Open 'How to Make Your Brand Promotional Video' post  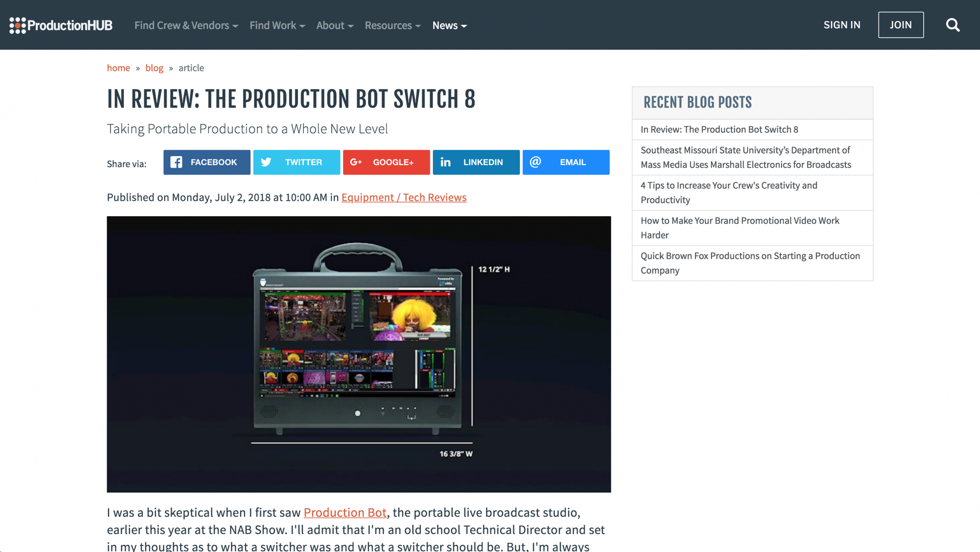pos(752,228)
